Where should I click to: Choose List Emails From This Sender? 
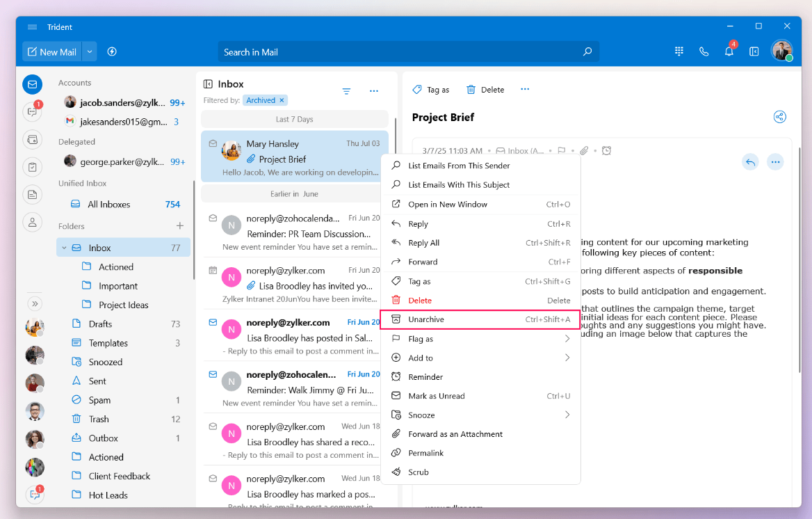[x=480, y=166]
